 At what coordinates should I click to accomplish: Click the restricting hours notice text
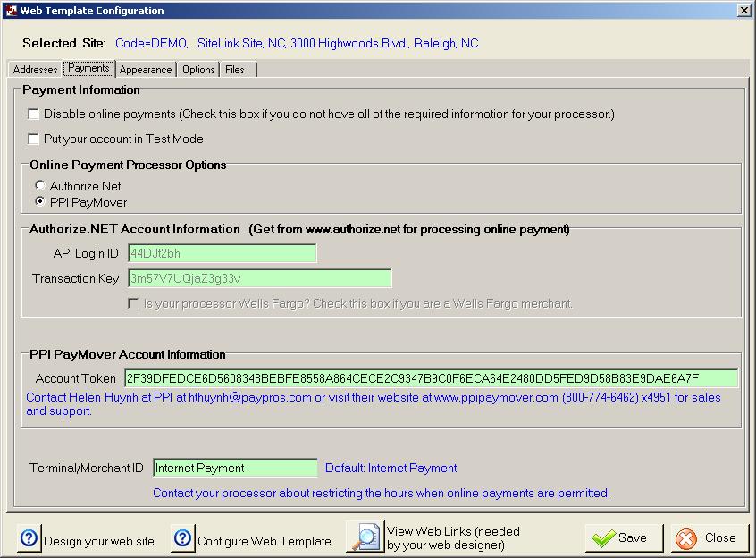coord(382,493)
